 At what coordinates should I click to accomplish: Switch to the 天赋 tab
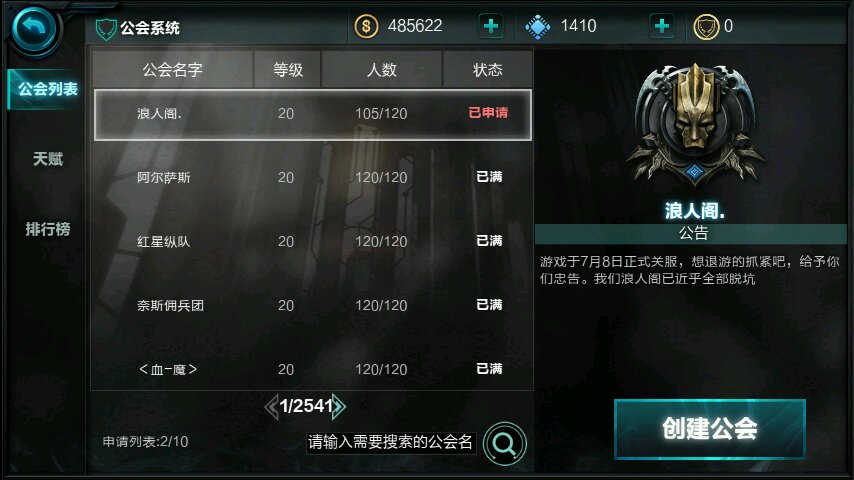pyautogui.click(x=47, y=159)
